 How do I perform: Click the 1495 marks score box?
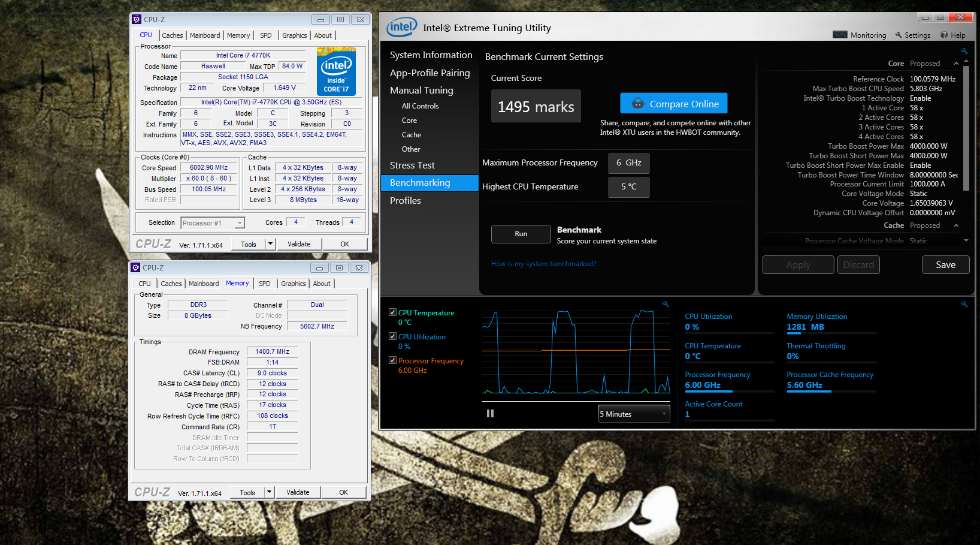(x=536, y=106)
